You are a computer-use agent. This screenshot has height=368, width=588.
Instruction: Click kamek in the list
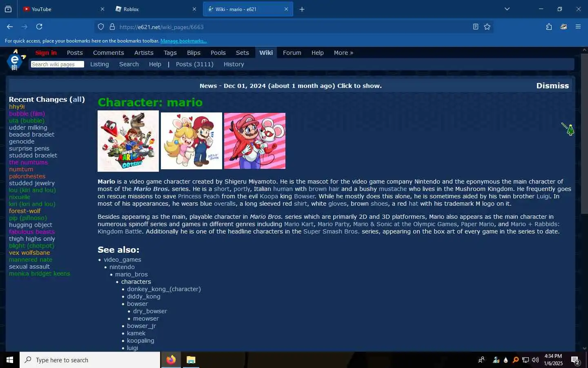[x=136, y=333]
